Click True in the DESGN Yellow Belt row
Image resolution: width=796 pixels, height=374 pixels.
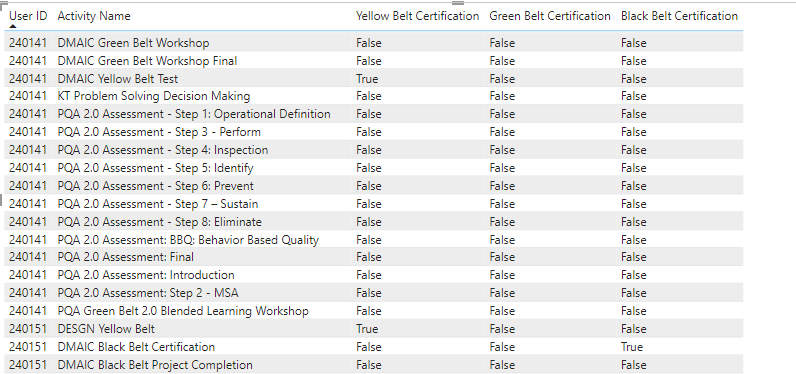[x=367, y=329]
